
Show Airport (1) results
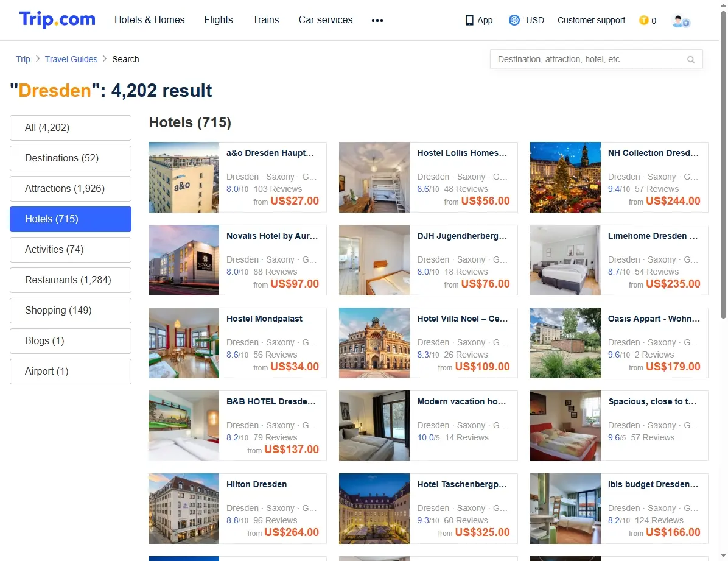[71, 372]
